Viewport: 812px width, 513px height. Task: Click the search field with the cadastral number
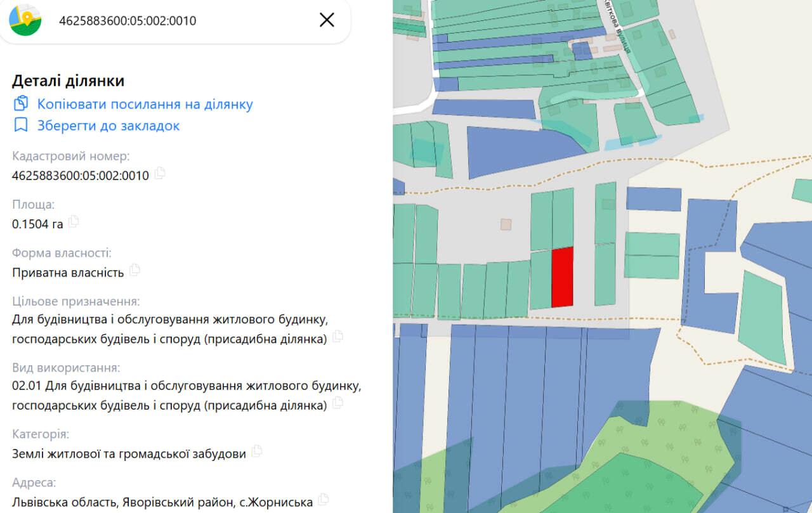point(175,20)
